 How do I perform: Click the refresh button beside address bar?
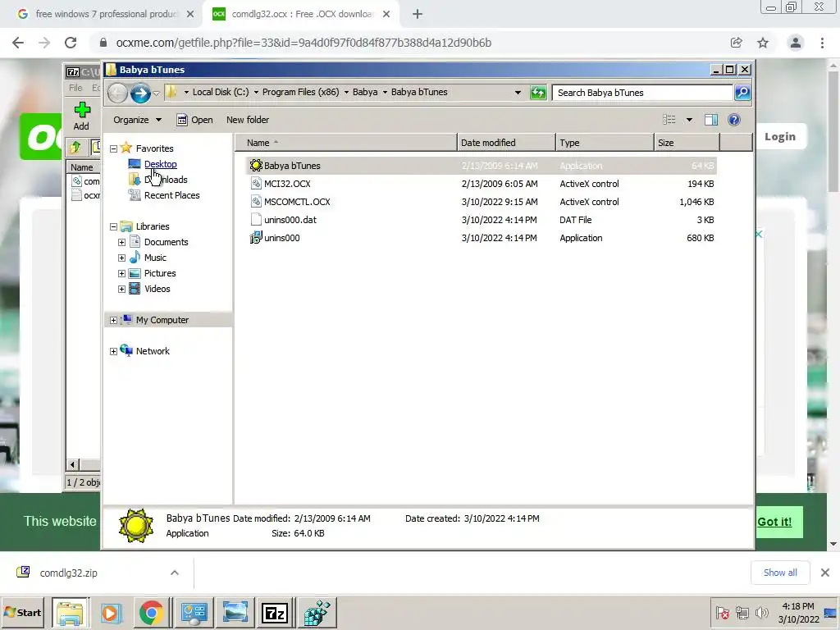coord(538,93)
